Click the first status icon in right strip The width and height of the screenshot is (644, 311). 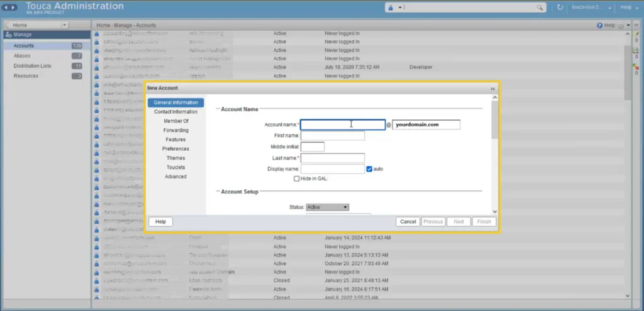click(x=636, y=36)
